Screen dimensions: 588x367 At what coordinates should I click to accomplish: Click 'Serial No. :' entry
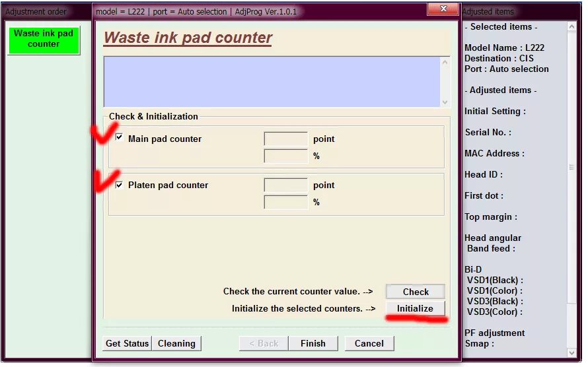488,132
